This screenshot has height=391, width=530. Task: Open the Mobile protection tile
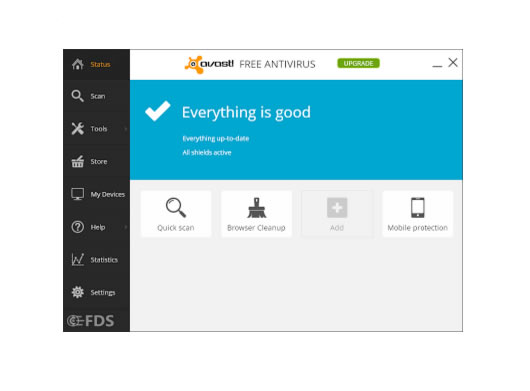[417, 214]
